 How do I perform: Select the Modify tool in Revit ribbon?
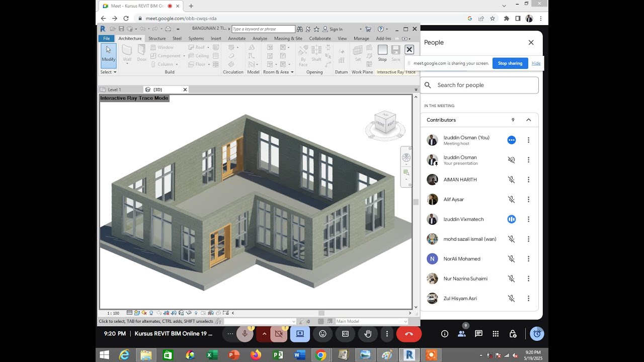pos(109,55)
